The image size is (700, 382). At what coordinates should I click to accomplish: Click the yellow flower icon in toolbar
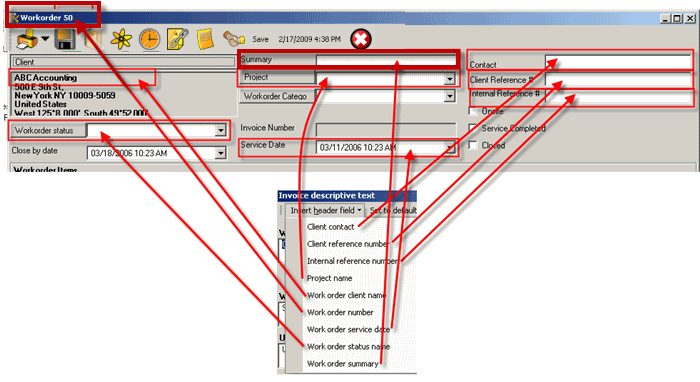coord(121,39)
